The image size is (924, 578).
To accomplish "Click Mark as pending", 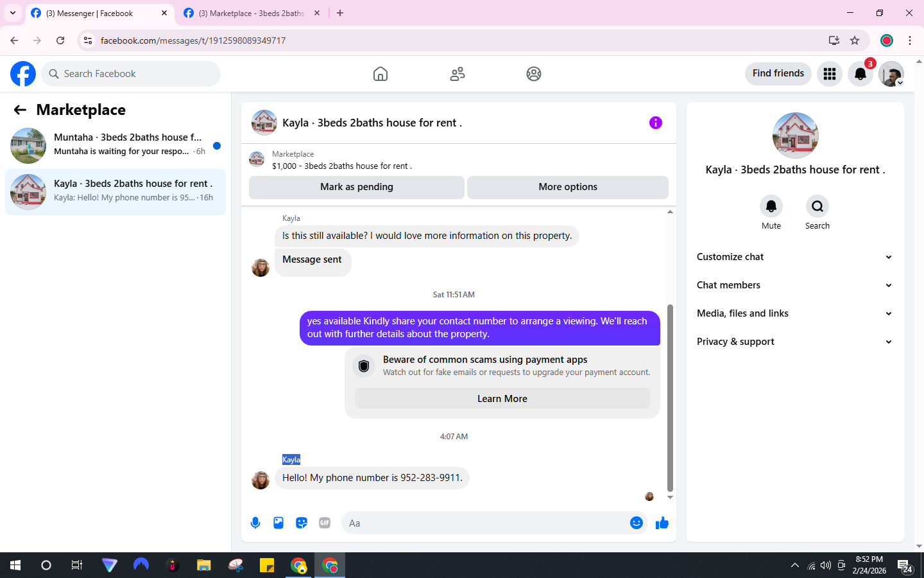I will pos(357,187).
